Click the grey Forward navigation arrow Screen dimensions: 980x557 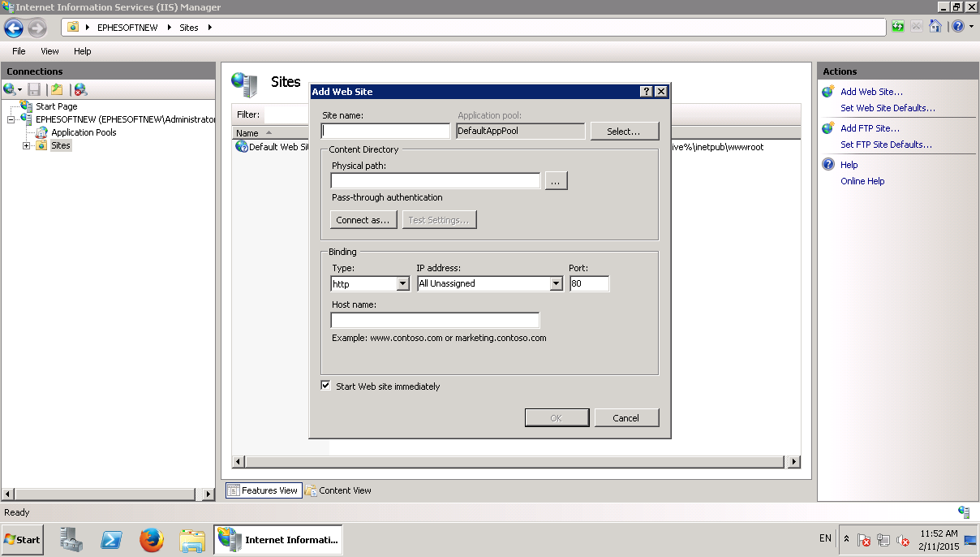click(x=37, y=28)
